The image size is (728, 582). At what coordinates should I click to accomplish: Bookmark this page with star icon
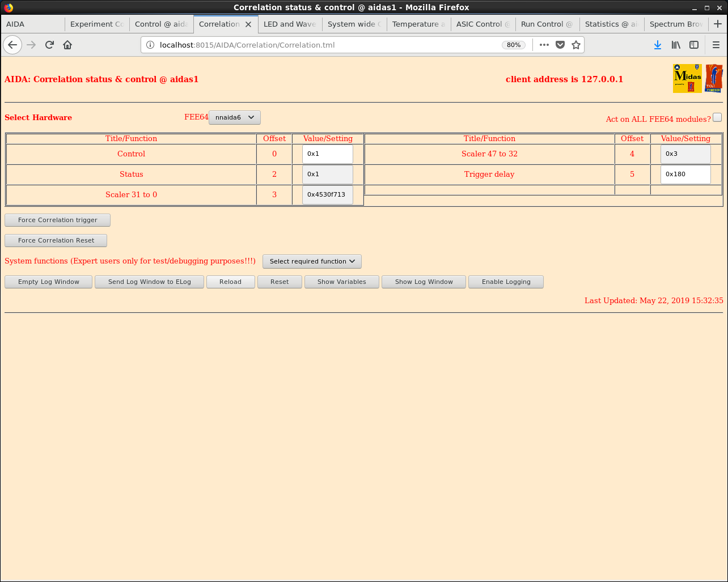click(576, 45)
